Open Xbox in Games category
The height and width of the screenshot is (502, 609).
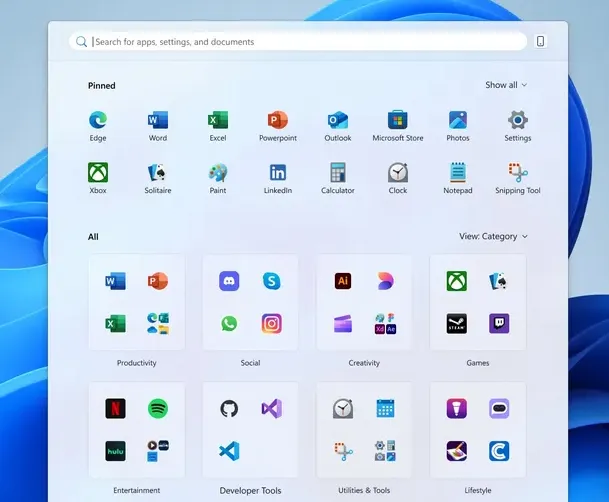coord(457,281)
